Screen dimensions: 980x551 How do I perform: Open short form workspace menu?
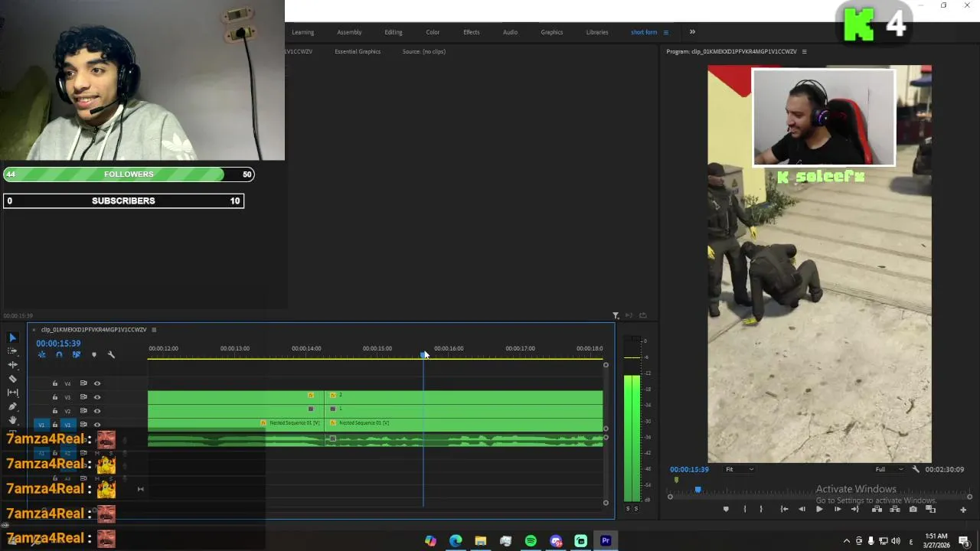pyautogui.click(x=665, y=32)
